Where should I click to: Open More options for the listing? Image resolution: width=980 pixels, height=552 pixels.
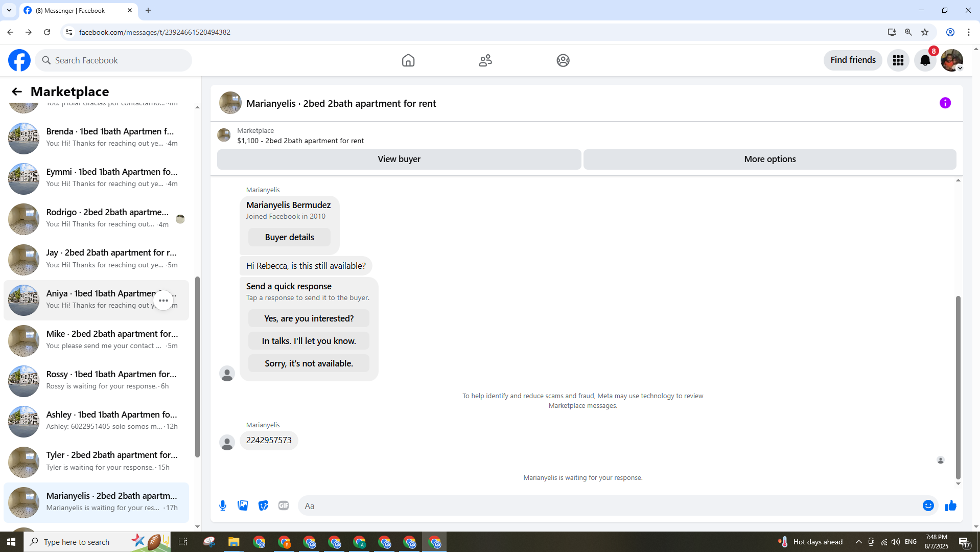coord(770,159)
